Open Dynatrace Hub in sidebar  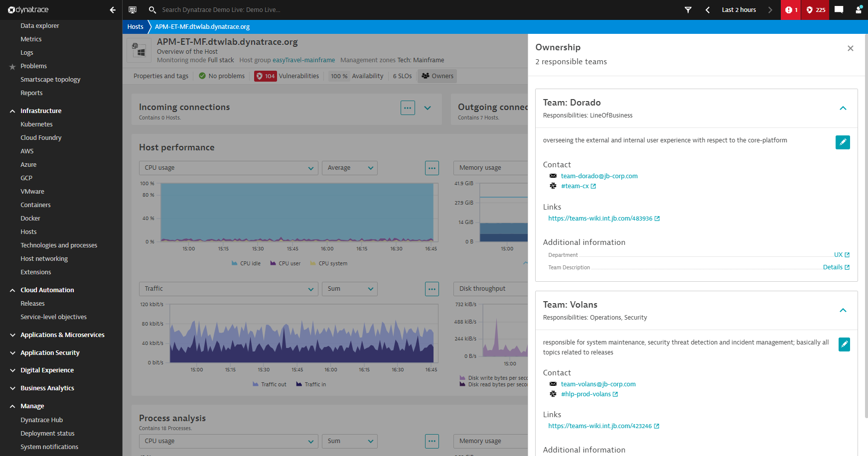[41, 420]
